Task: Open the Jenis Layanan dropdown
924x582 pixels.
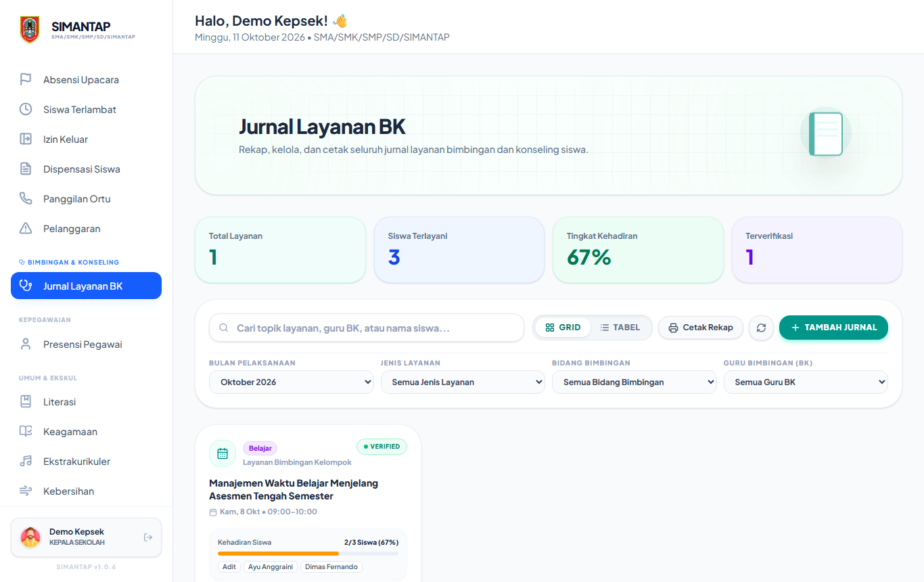Action: [x=463, y=382]
